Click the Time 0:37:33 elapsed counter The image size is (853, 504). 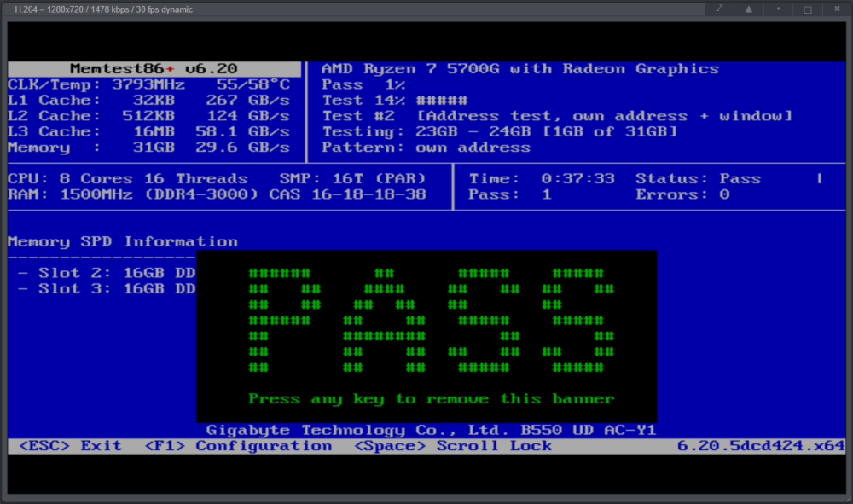point(542,179)
